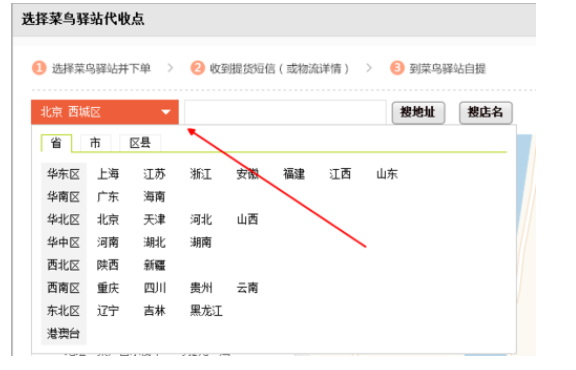Select province 重庆
Screen dimensions: 576x370
click(108, 288)
